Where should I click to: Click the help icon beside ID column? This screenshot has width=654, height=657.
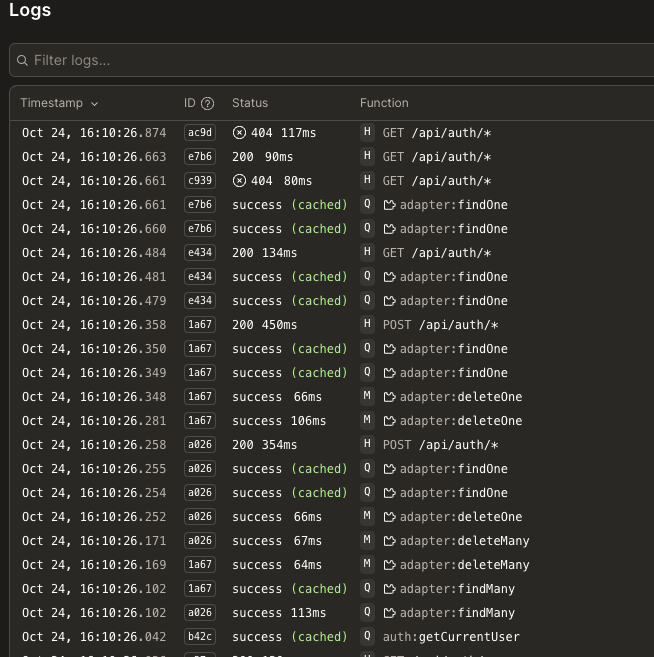pos(207,103)
